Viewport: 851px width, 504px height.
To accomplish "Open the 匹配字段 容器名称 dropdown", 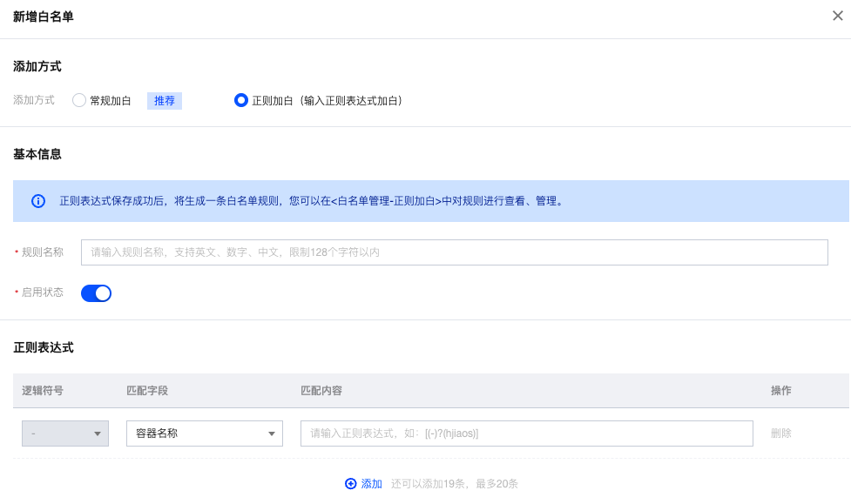I will [x=204, y=433].
